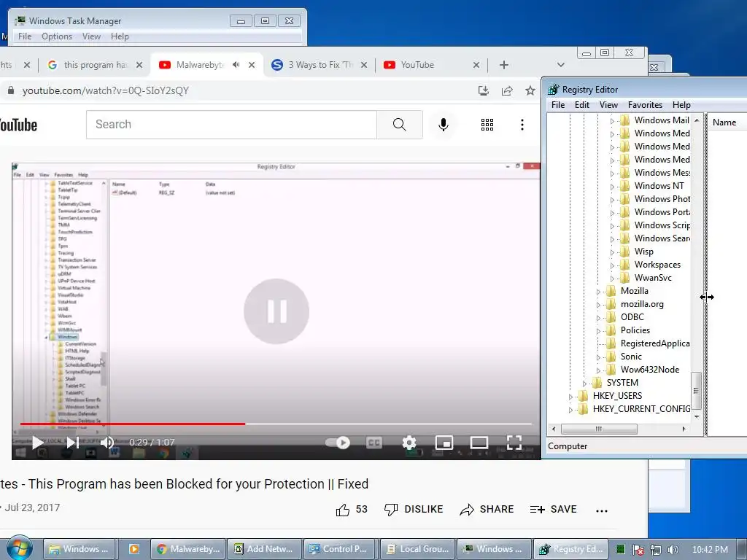Open Task Manager View menu

coord(91,36)
